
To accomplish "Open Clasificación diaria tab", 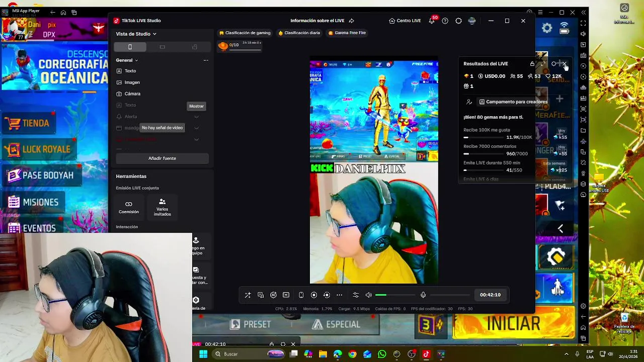I will [x=299, y=33].
